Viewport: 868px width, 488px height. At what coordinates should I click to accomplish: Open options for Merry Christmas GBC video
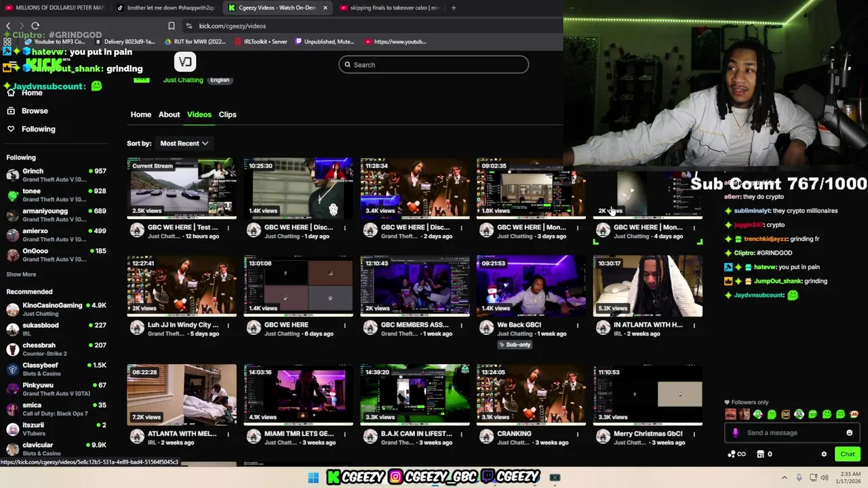(694, 434)
